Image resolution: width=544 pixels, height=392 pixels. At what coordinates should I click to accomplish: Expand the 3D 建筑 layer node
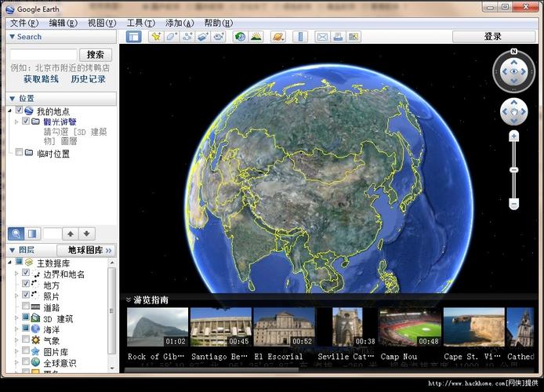(x=16, y=318)
